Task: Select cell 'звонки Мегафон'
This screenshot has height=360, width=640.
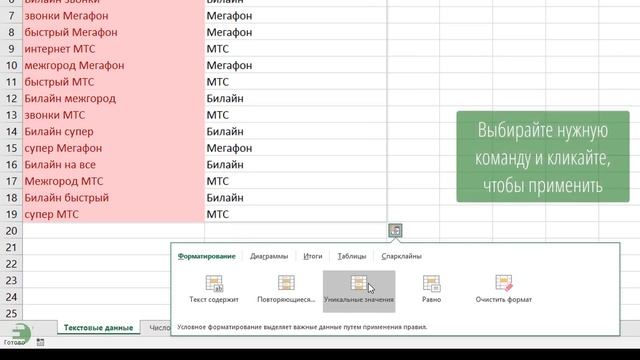Action: (113, 16)
